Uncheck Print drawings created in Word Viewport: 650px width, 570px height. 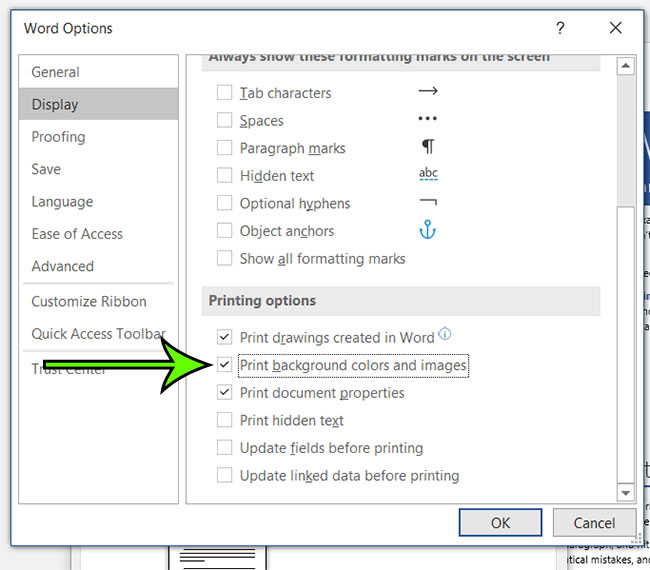click(224, 337)
